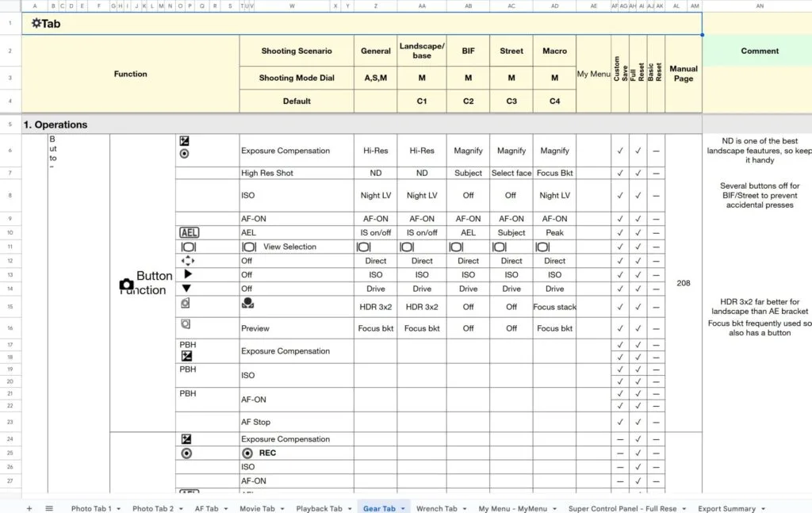Click the icon beside the View Selection label
Screen dimensions: 812x513
tap(249, 247)
